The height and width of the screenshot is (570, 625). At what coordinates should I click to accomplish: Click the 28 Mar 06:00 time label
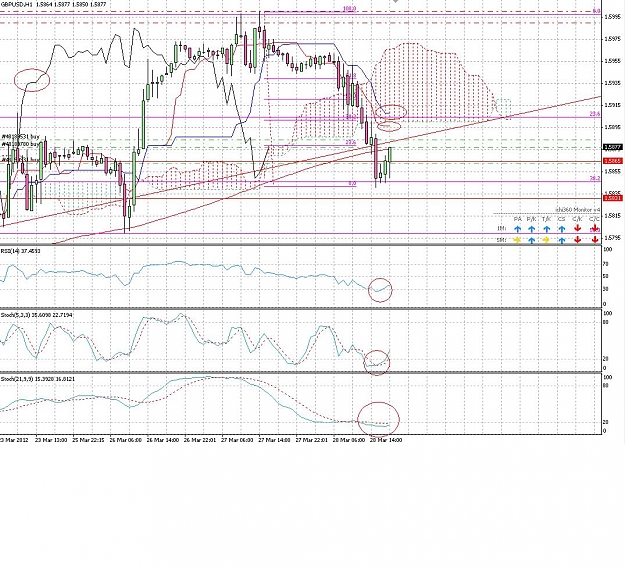point(349,440)
